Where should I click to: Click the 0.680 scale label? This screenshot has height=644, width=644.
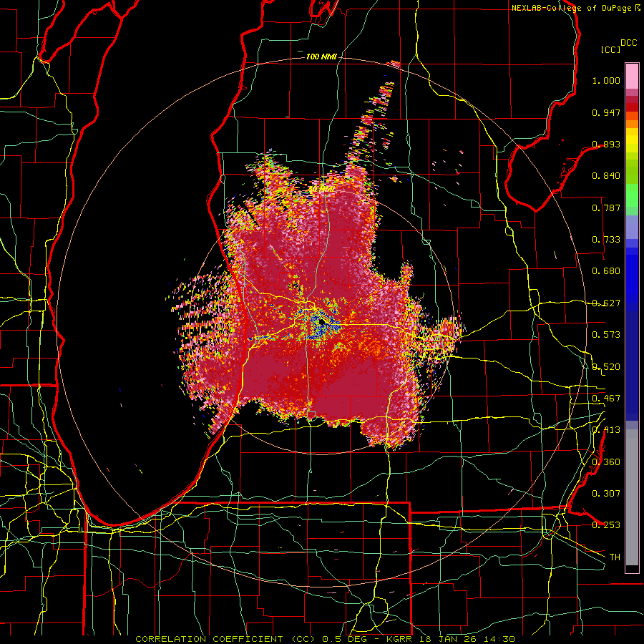606,271
